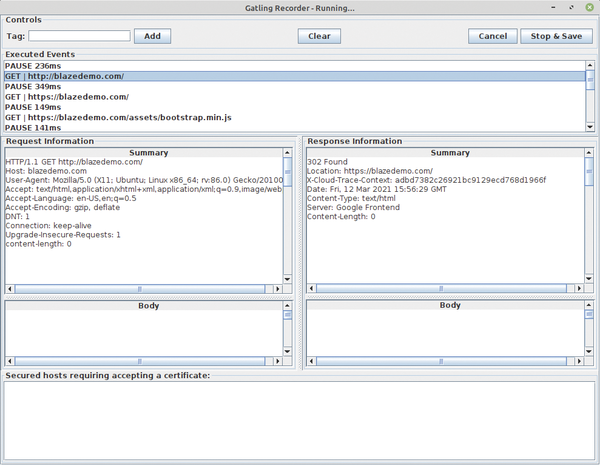
Task: Click the Connection: keep-alive line
Action: click(48, 226)
